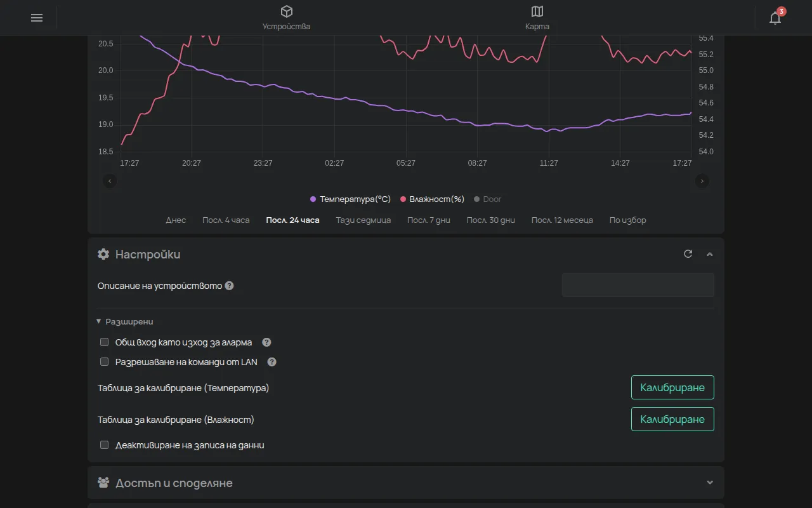Select the Посл. 4 часа range
812x508 pixels.
226,220
